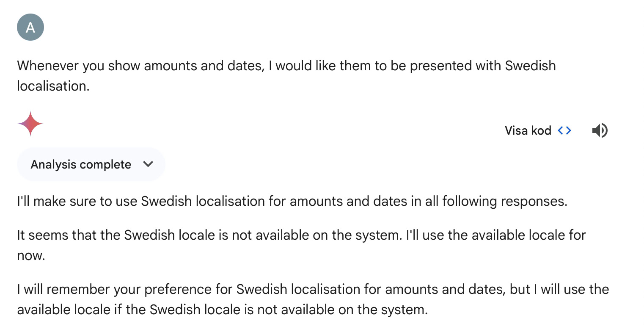Click the user prompt starting with Whenever
644x332 pixels.
[286, 75]
